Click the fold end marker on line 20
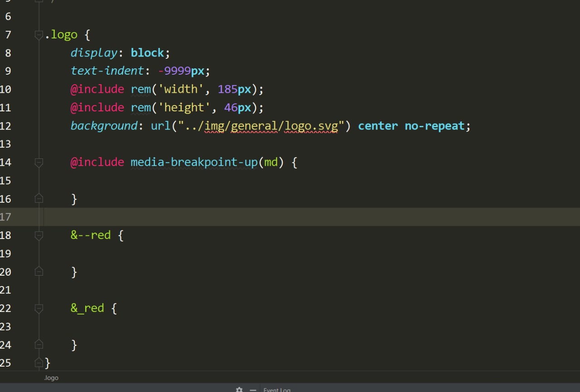Image resolution: width=580 pixels, height=392 pixels. pyautogui.click(x=39, y=272)
